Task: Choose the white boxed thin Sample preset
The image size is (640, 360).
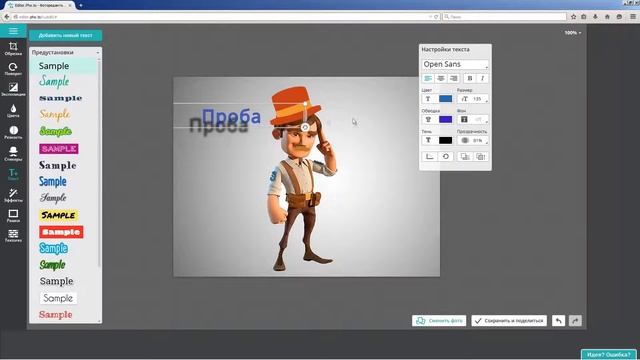Action: tap(58, 298)
